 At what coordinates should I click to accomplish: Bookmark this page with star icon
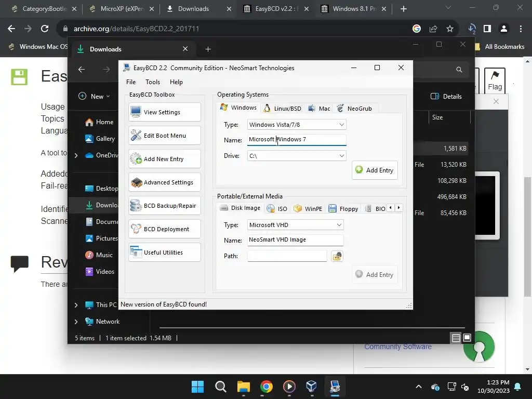pyautogui.click(x=450, y=29)
